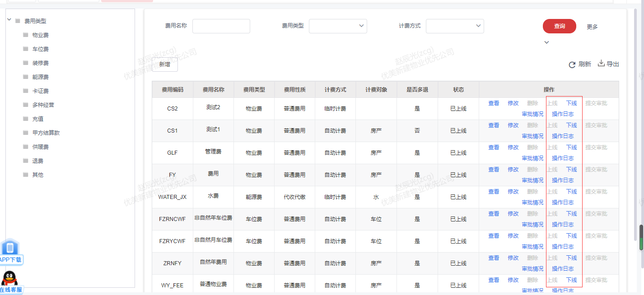Open the APP下载 floating icon

point(10,252)
